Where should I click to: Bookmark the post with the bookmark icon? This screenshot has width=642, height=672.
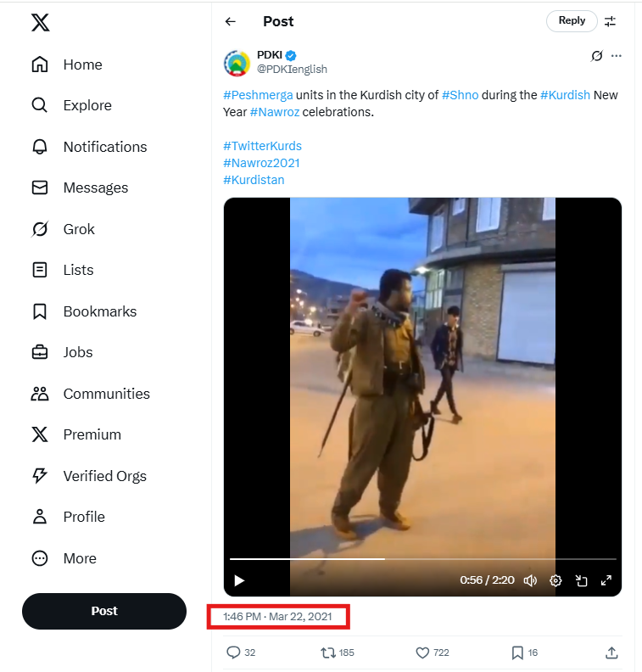point(517,652)
